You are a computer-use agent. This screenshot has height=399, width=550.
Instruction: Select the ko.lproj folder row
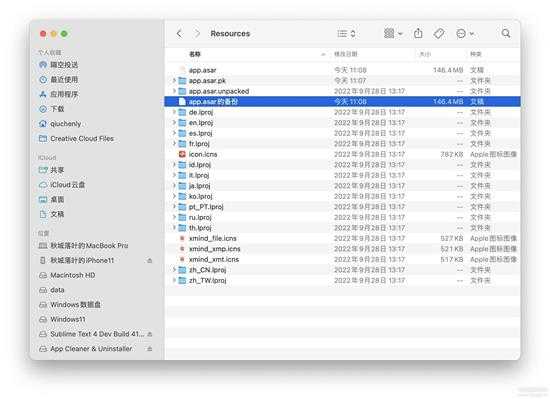[342, 196]
